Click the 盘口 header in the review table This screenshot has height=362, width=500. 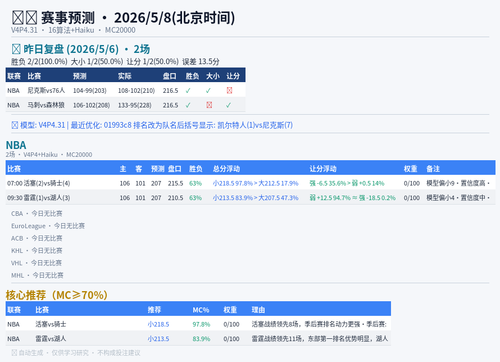[x=169, y=76]
